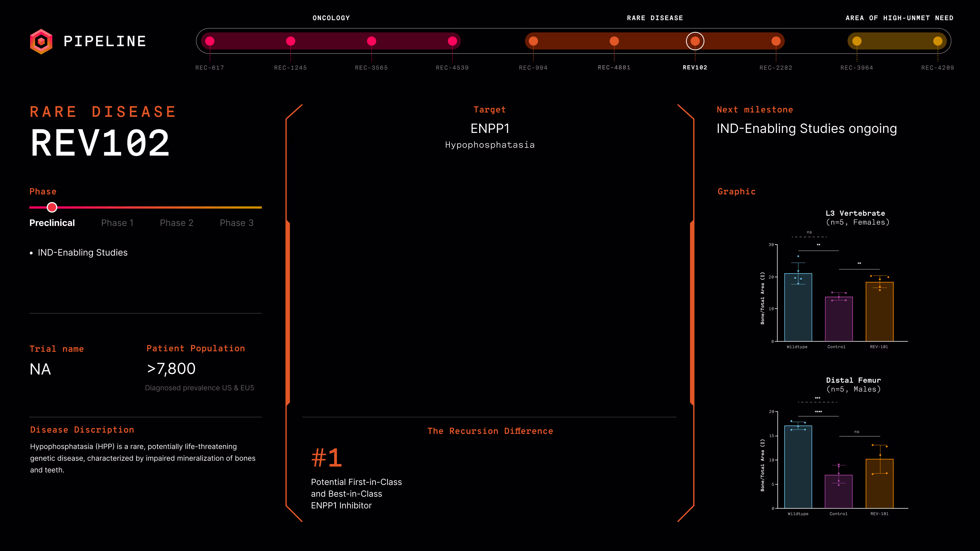Click the phase slider handle at Preclinical

(52, 207)
